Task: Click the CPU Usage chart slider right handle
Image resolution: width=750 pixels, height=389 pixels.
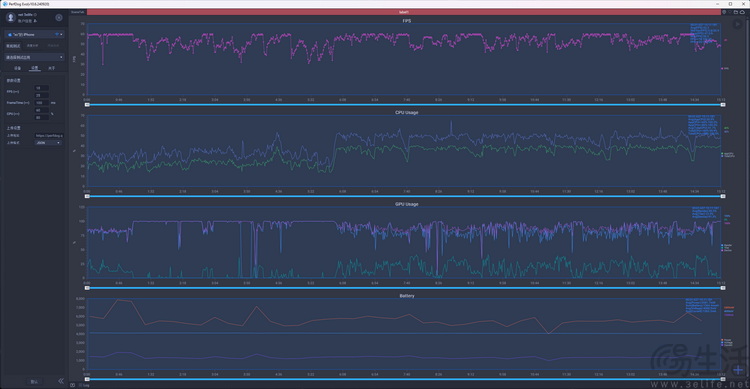Action: 723,196
